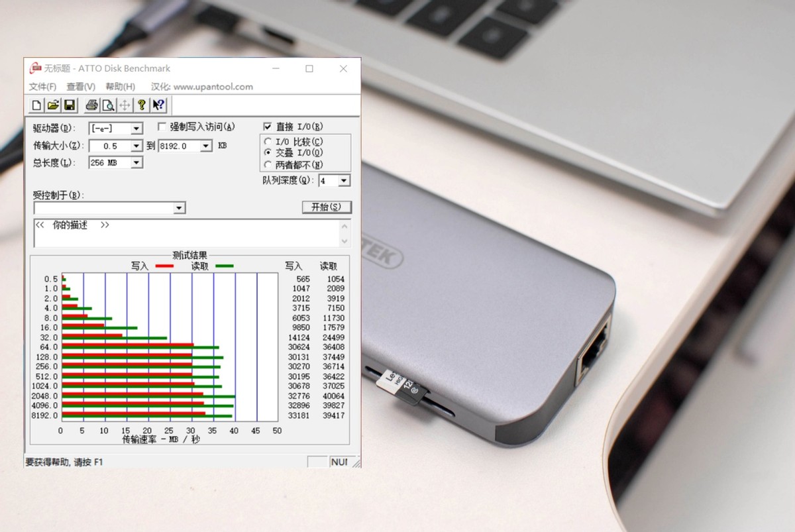
Task: Maximize the ATTO Disk Benchmark window
Action: pyautogui.click(x=309, y=68)
